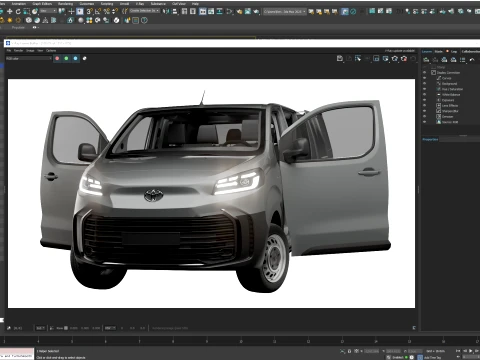Select the Source: RGB layer
The width and height of the screenshot is (480, 360).
coord(450,122)
